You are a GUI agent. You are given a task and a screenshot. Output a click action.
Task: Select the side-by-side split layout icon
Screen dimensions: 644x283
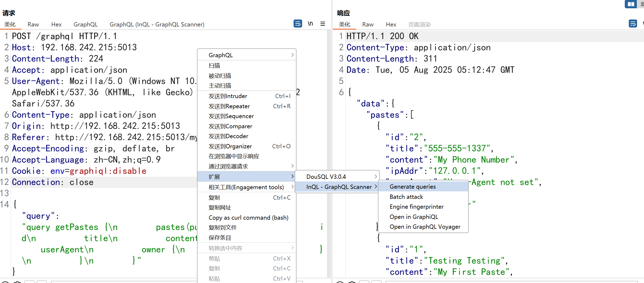tap(631, 4)
